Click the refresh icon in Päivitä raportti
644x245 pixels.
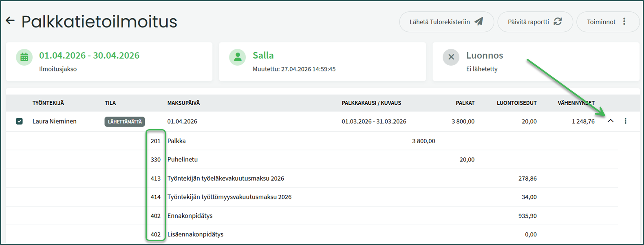558,22
